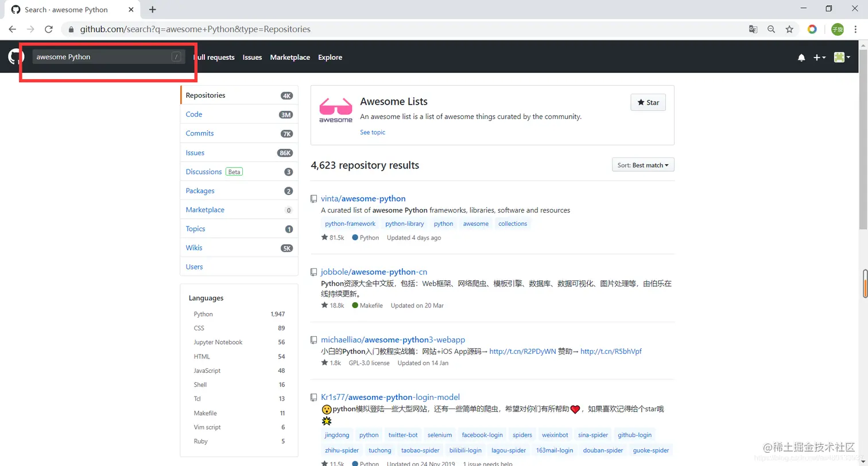Screen dimensions: 868x466
Task: Select the Discussions results filter
Action: [x=239, y=172]
